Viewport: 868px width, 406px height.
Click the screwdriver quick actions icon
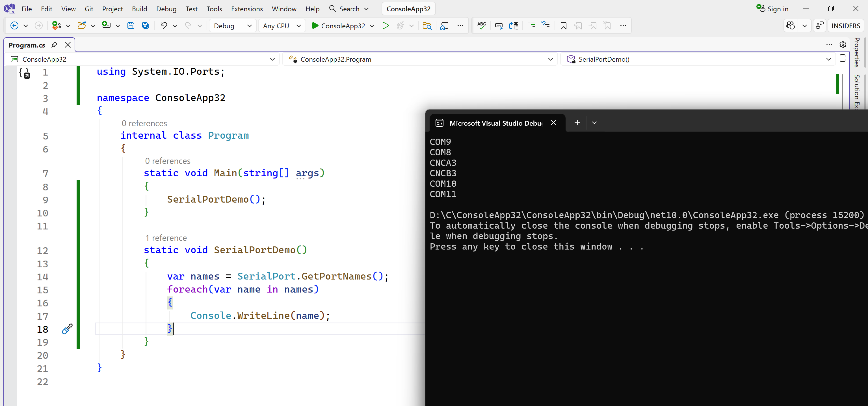tap(67, 329)
